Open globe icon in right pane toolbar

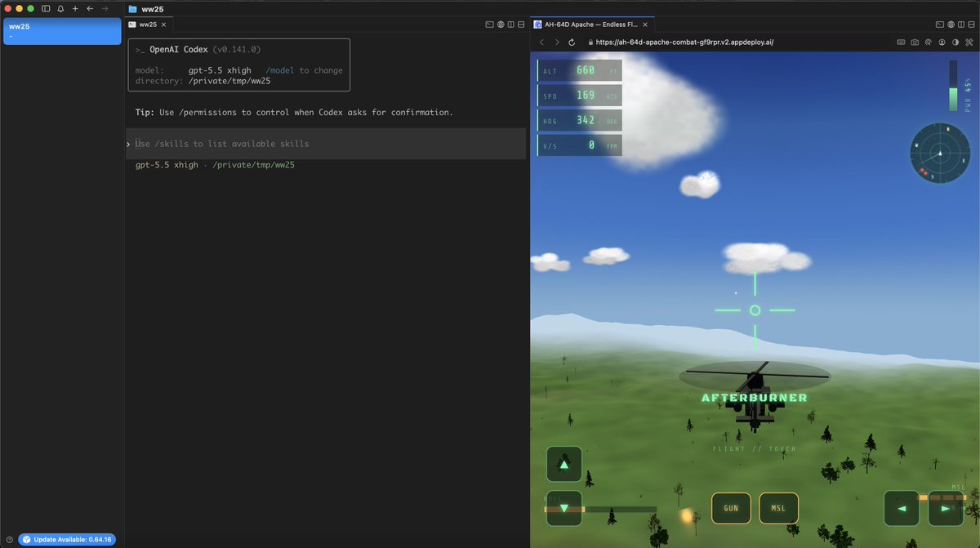[x=951, y=25]
